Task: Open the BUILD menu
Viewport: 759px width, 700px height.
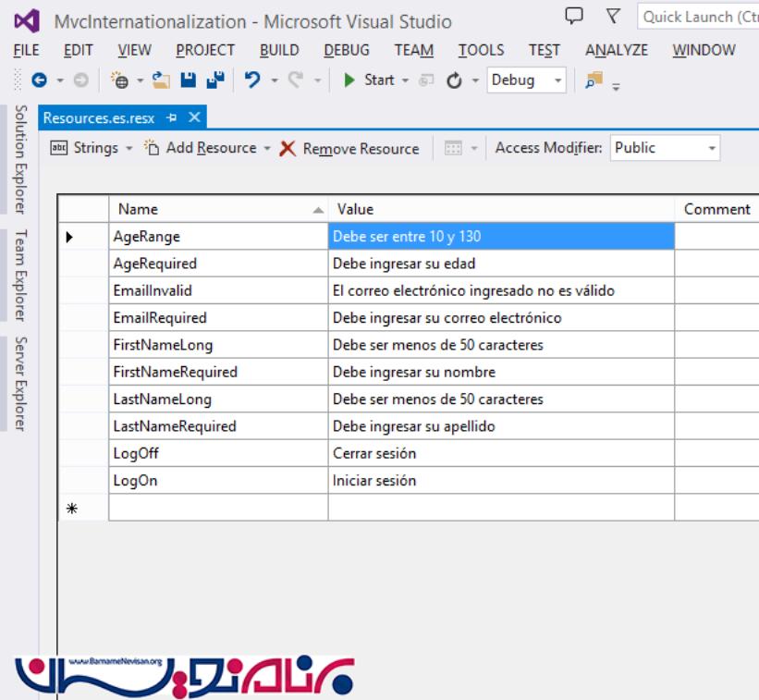Action: pyautogui.click(x=278, y=50)
